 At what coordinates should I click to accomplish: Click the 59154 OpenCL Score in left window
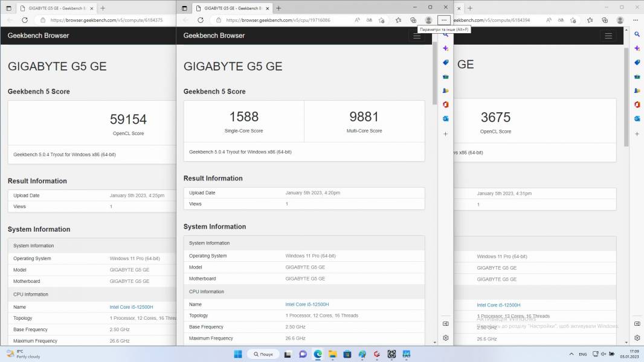pos(128,119)
